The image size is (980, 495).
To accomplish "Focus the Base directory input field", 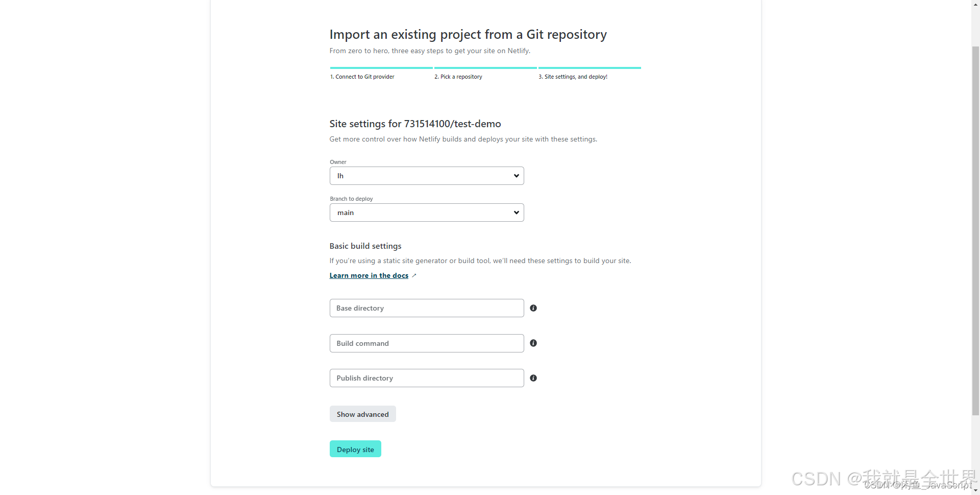I will [427, 308].
